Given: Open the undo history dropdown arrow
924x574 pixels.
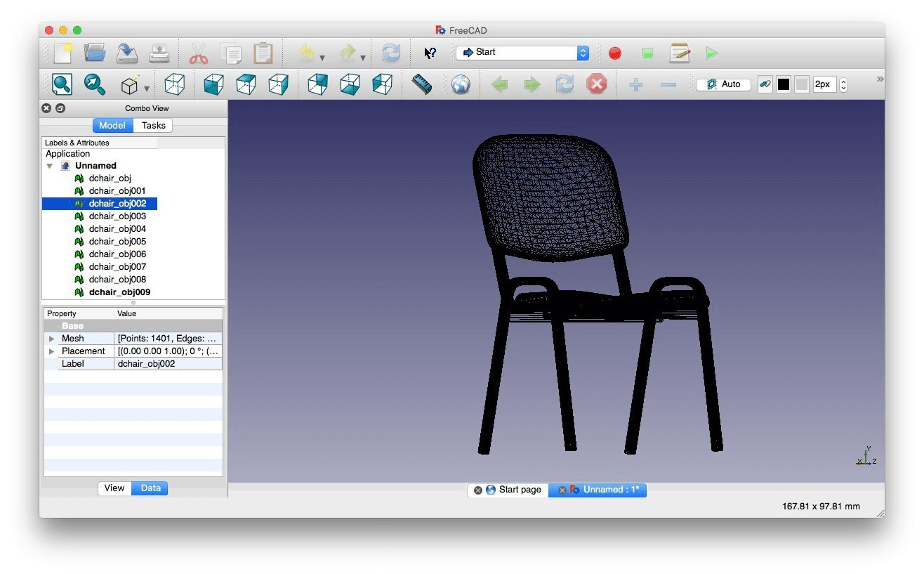Looking at the screenshot, I should pyautogui.click(x=322, y=58).
